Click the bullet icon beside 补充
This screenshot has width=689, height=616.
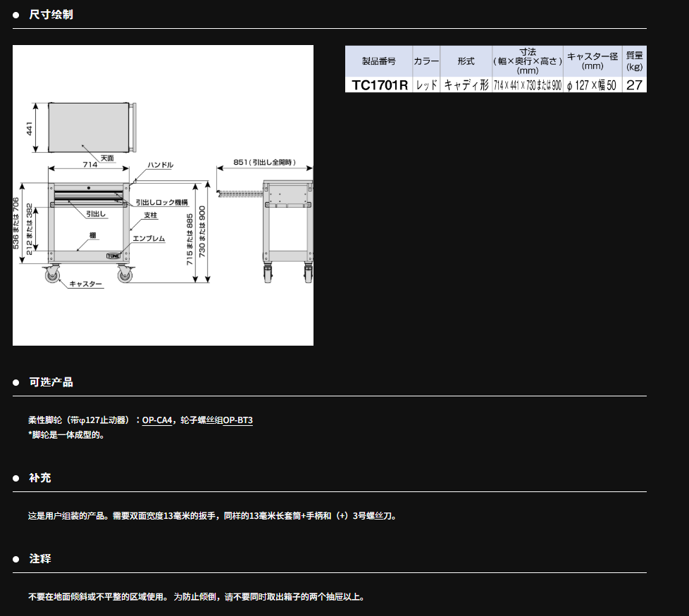tap(16, 478)
